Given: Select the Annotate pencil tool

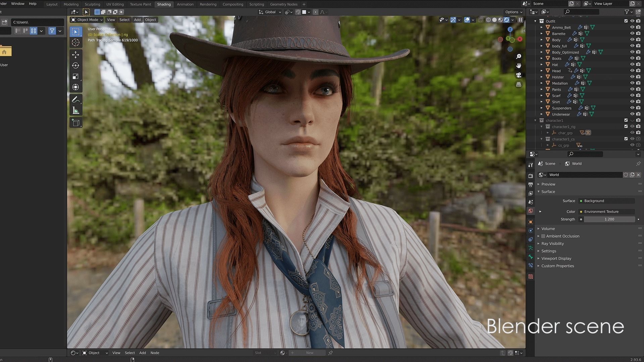Looking at the screenshot, I should [76, 100].
